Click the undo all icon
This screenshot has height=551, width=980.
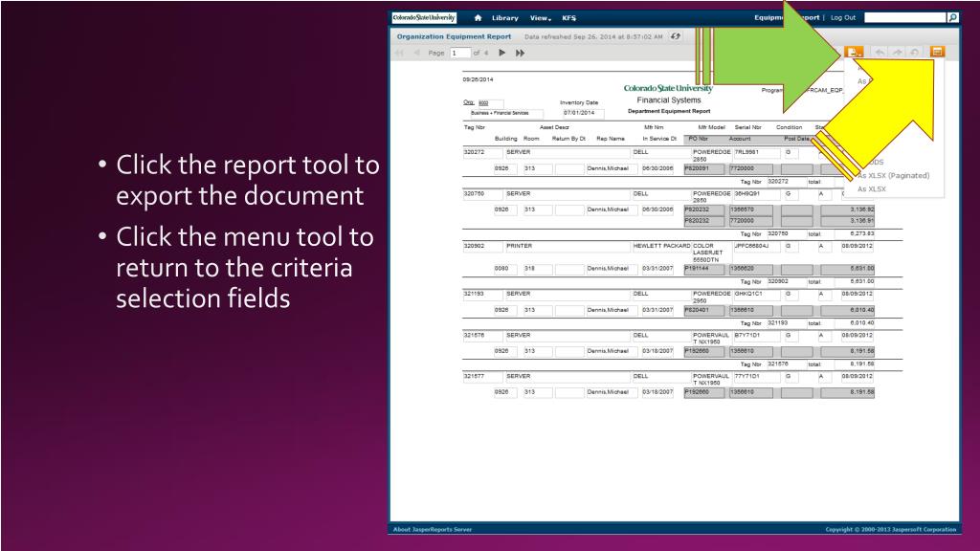coord(914,53)
